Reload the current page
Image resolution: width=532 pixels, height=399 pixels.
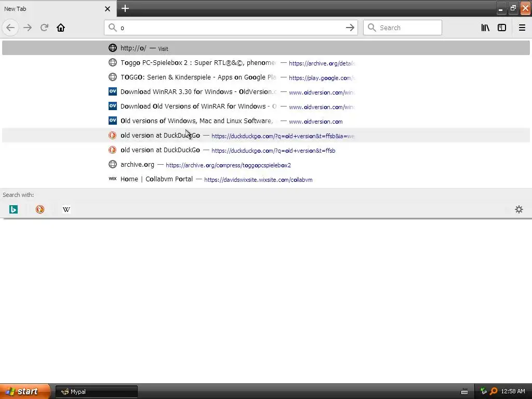click(44, 28)
